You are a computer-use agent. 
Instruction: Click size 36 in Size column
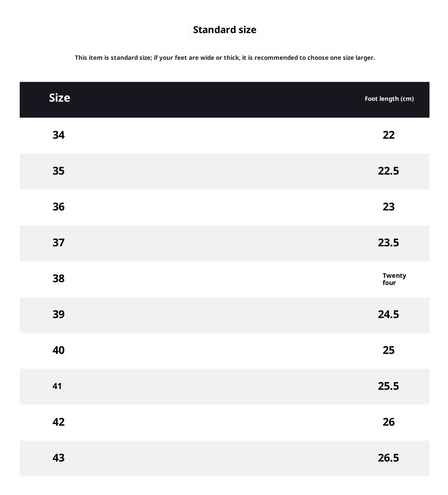coord(59,207)
